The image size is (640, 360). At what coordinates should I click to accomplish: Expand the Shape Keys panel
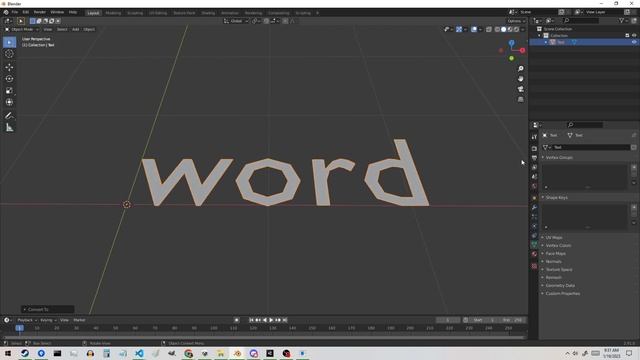[556, 198]
